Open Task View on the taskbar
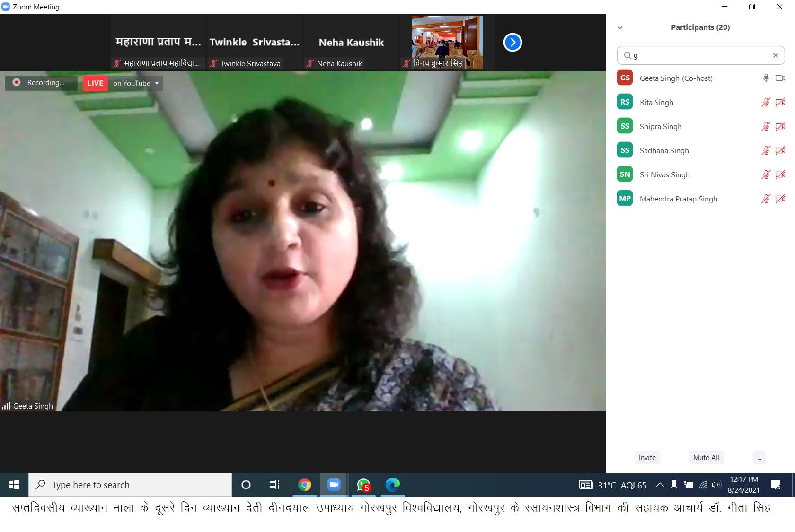Image resolution: width=795 pixels, height=532 pixels. click(x=274, y=485)
